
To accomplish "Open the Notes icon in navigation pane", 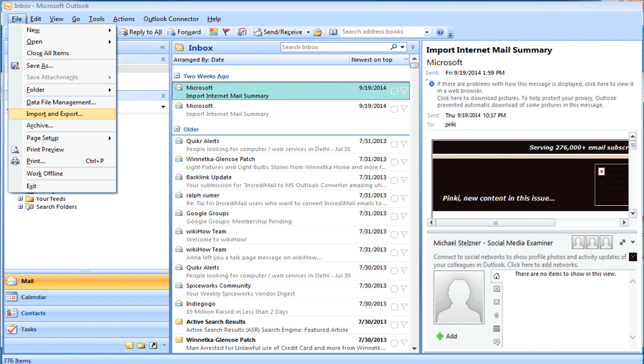I will [130, 345].
